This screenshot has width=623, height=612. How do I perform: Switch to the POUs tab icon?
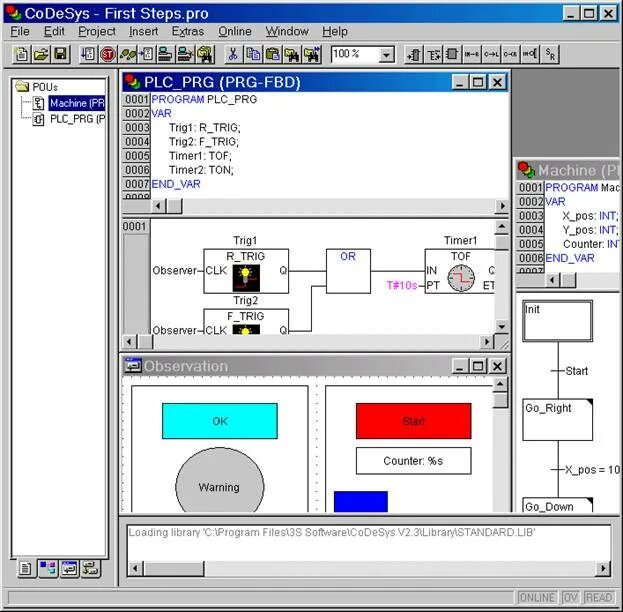pos(26,568)
